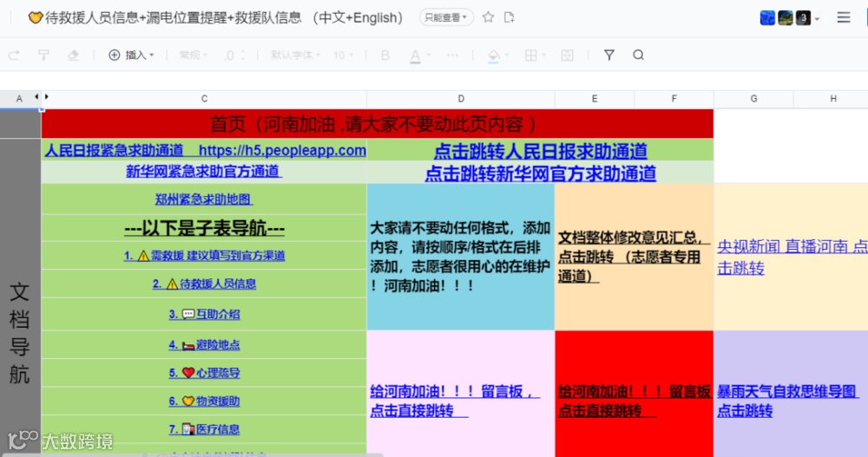Click the merge cells icon
The image size is (868, 457).
pyautogui.click(x=568, y=55)
